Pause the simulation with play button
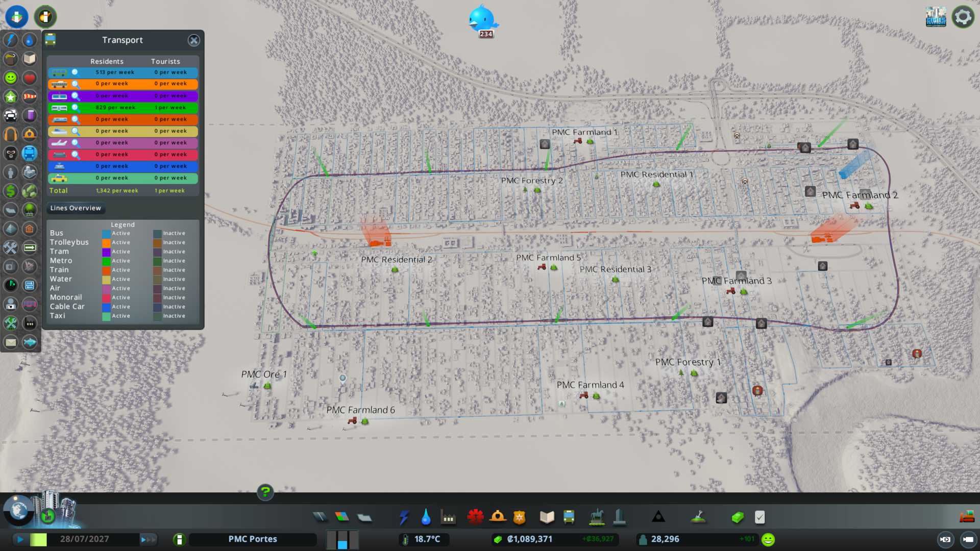 pyautogui.click(x=20, y=539)
